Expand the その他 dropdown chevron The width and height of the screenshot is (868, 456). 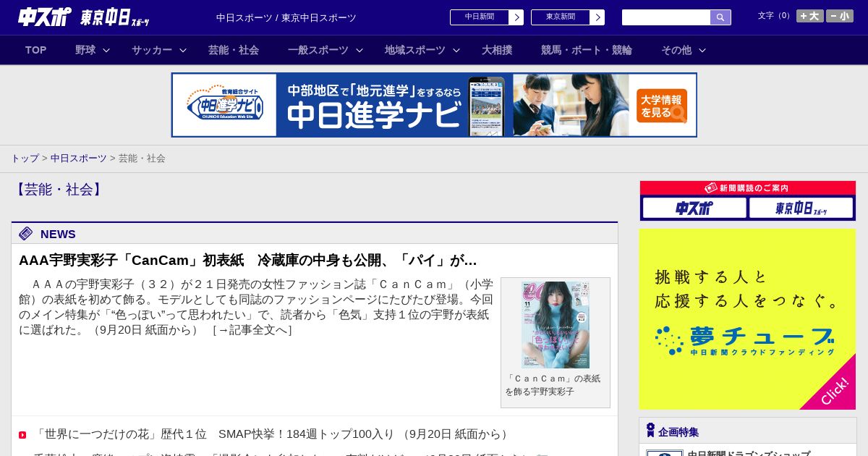(x=702, y=50)
